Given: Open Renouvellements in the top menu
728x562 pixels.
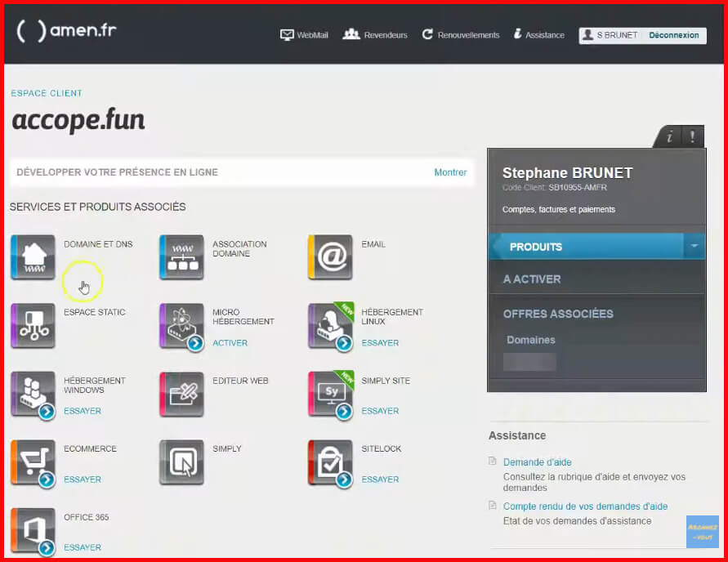Looking at the screenshot, I should (x=461, y=35).
